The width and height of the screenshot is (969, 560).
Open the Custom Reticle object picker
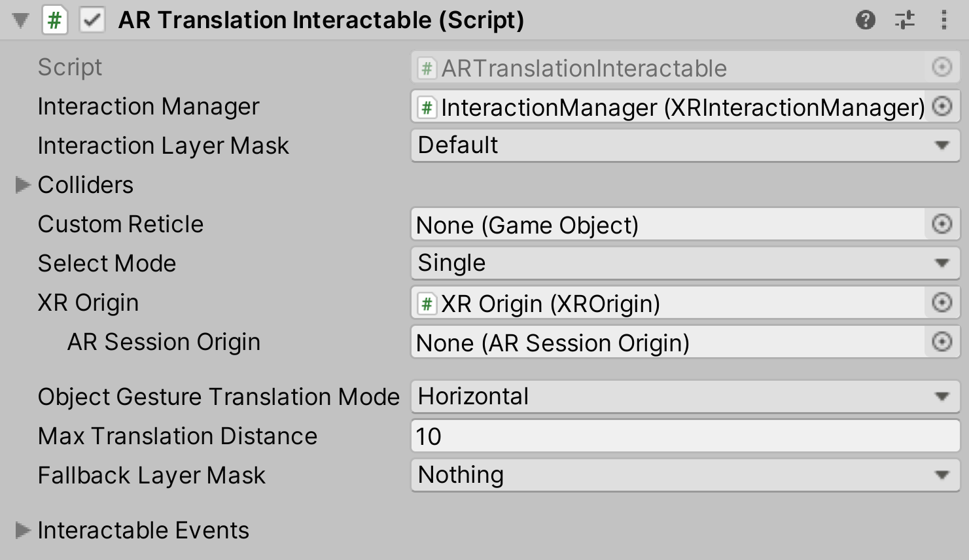[942, 224]
